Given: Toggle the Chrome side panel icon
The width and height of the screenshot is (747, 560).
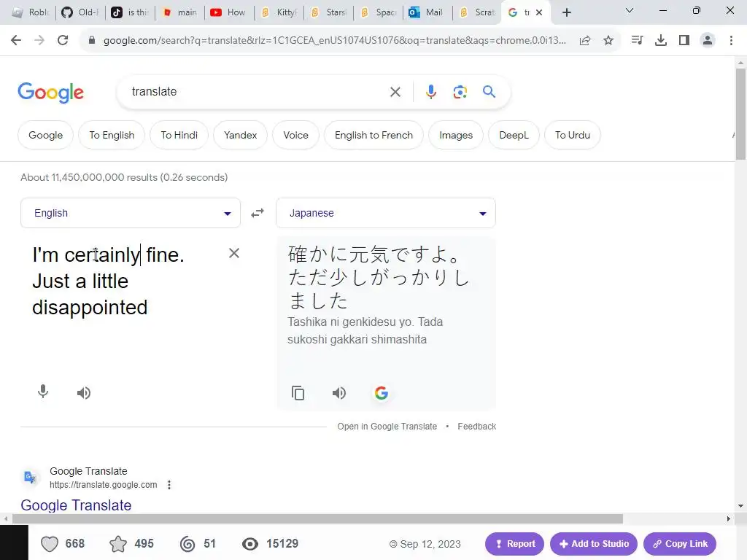Looking at the screenshot, I should tap(684, 41).
